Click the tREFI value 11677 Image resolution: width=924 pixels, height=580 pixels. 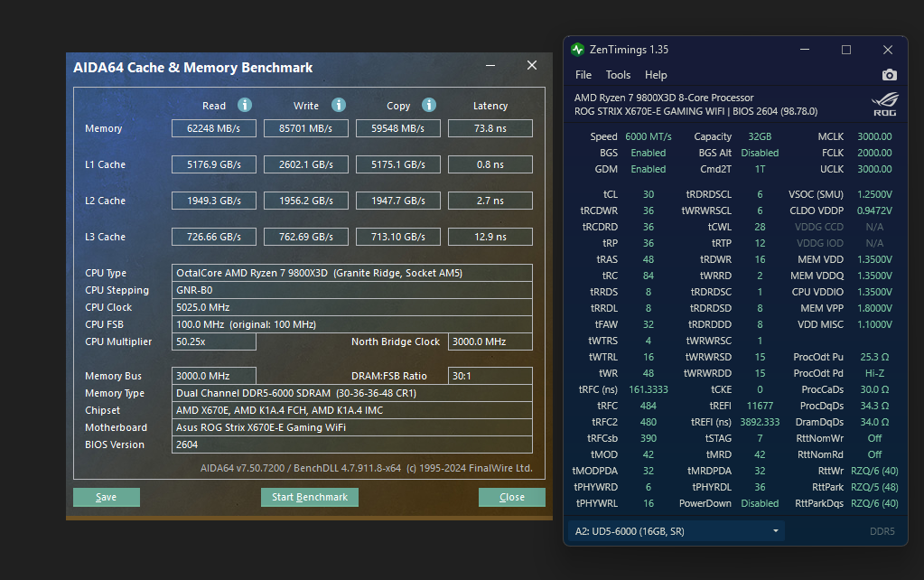click(760, 406)
